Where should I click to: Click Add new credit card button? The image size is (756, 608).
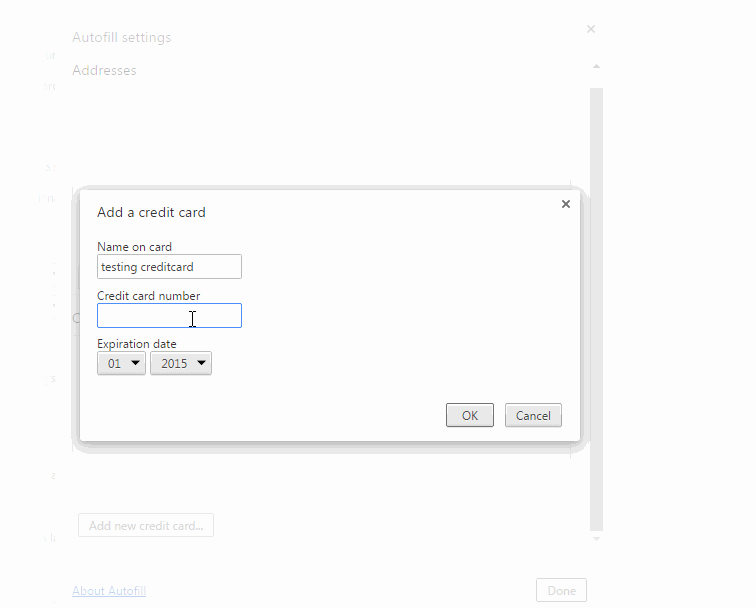(146, 525)
